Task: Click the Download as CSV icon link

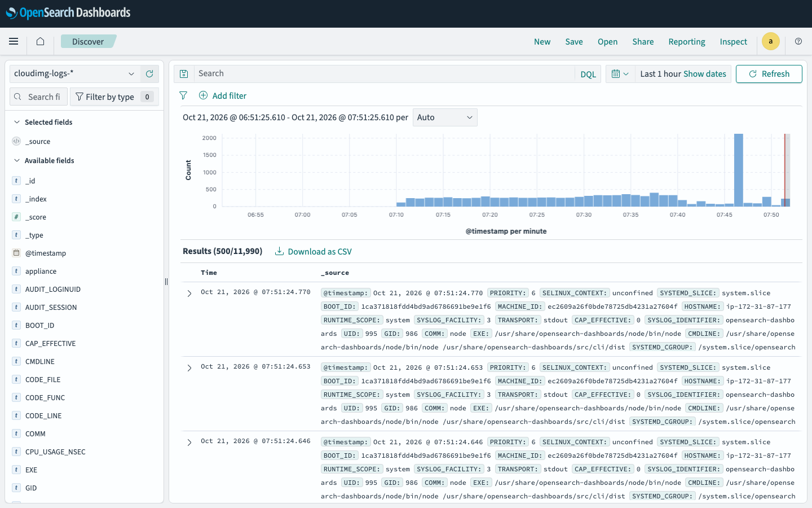Action: 314,252
